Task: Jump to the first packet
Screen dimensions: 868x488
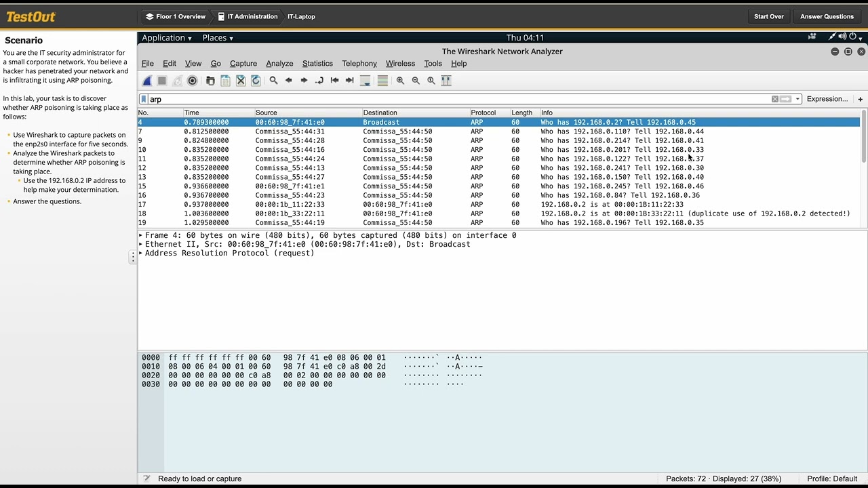Action: pyautogui.click(x=334, y=81)
